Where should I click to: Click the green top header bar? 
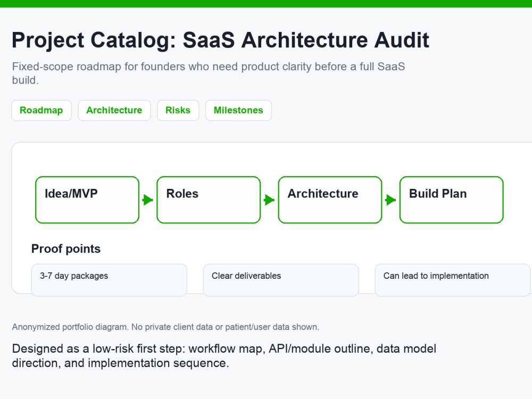click(266, 4)
